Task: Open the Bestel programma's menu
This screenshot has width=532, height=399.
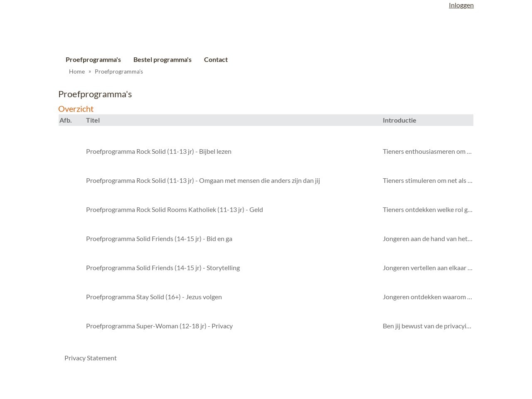Action: coord(162,59)
